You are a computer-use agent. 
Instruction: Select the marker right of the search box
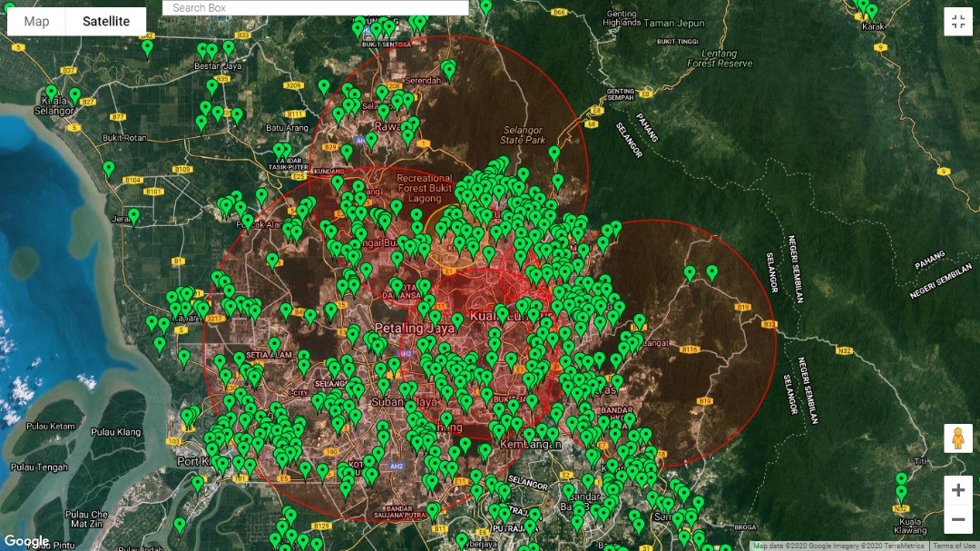[485, 7]
